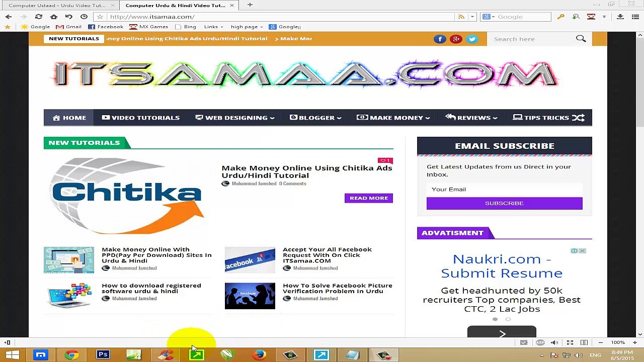The height and width of the screenshot is (362, 644).
Task: Open Firefox from the taskbar
Action: 259,355
